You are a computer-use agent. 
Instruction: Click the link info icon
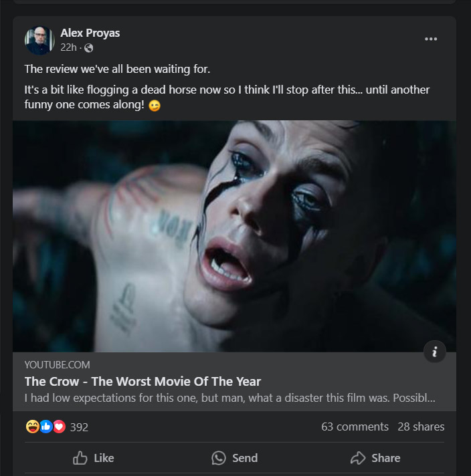(435, 352)
